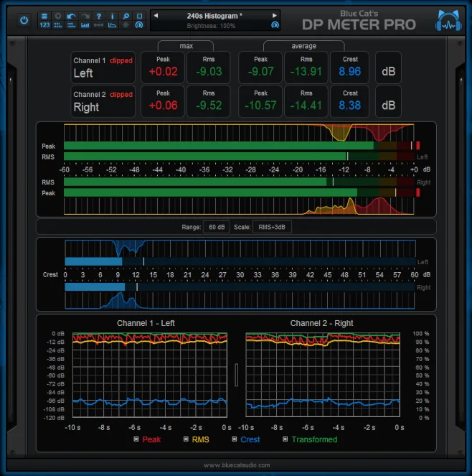The image size is (472, 476).
Task: Select the 'average' tab header
Action: pos(303,46)
